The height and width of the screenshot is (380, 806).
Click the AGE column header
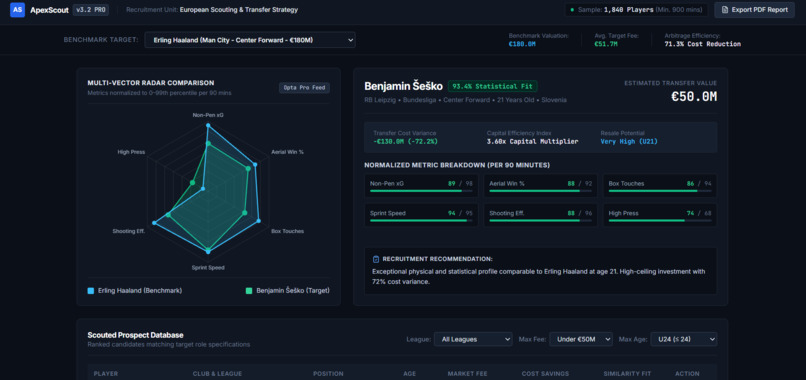pos(410,374)
